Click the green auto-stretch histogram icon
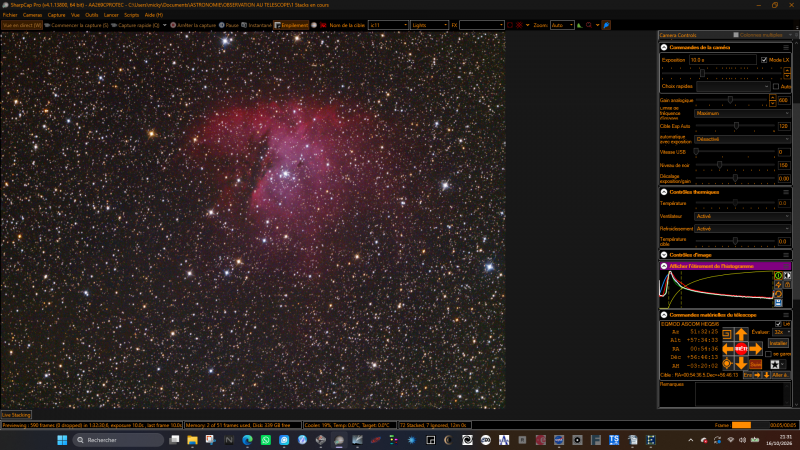 tap(778, 276)
